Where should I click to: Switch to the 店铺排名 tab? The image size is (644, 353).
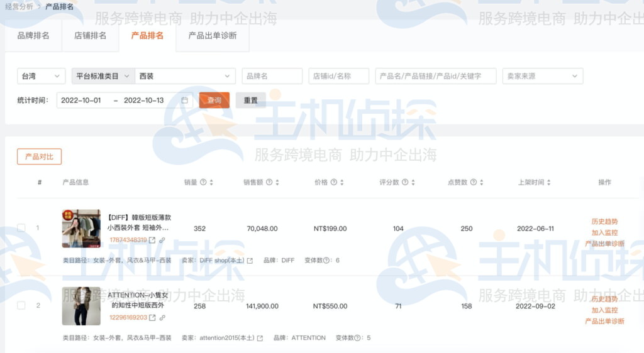[91, 36]
